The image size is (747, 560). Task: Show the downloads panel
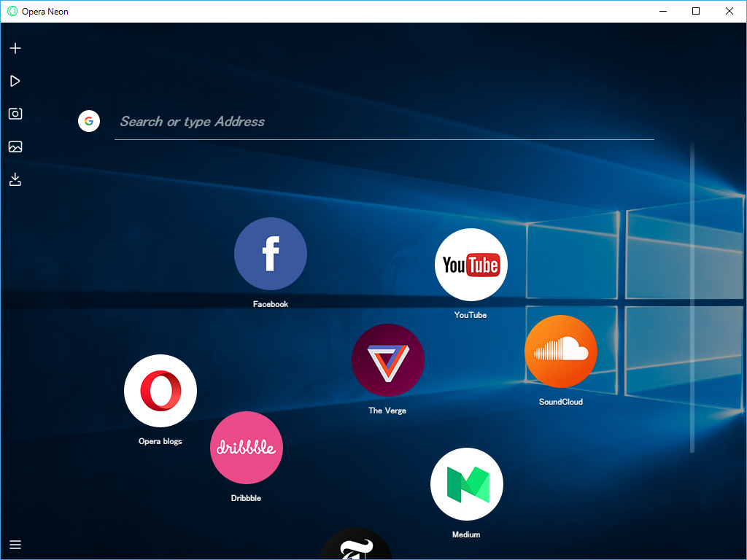(x=15, y=179)
